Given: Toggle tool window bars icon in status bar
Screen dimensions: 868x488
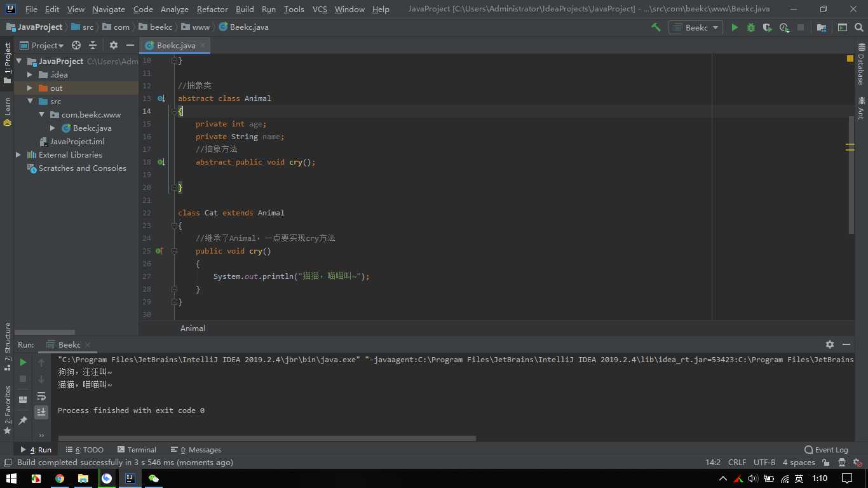Looking at the screenshot, I should pos(8,463).
